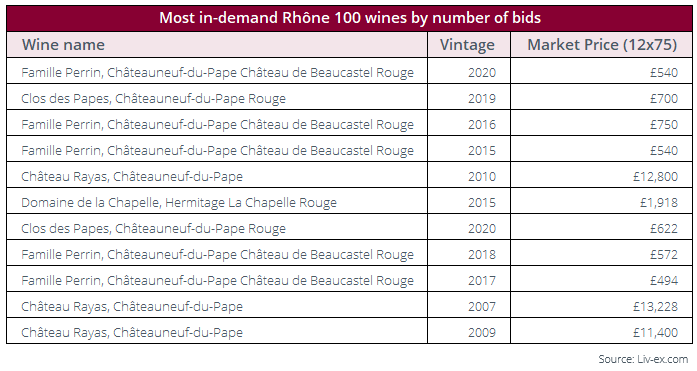This screenshot has width=697, height=371.
Task: Click the £12,800 price cell
Action: [656, 176]
